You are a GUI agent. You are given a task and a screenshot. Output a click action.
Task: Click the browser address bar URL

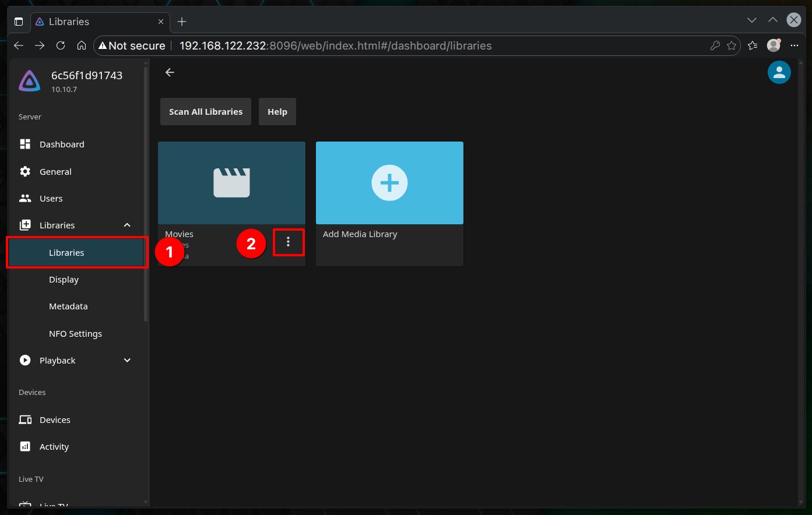click(335, 45)
